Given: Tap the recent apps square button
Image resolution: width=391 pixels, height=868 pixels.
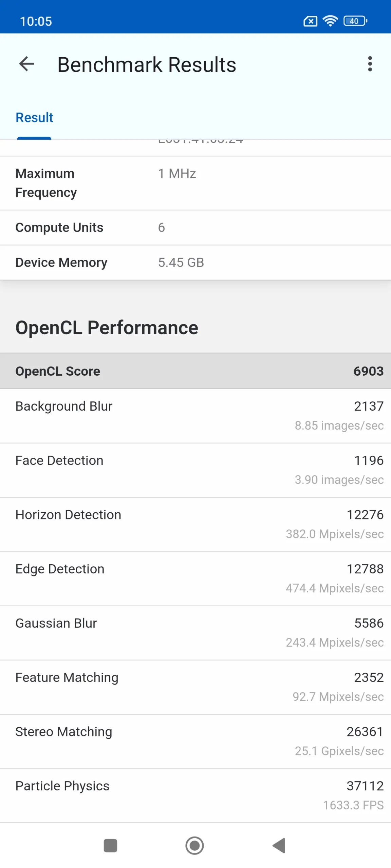Looking at the screenshot, I should (110, 846).
